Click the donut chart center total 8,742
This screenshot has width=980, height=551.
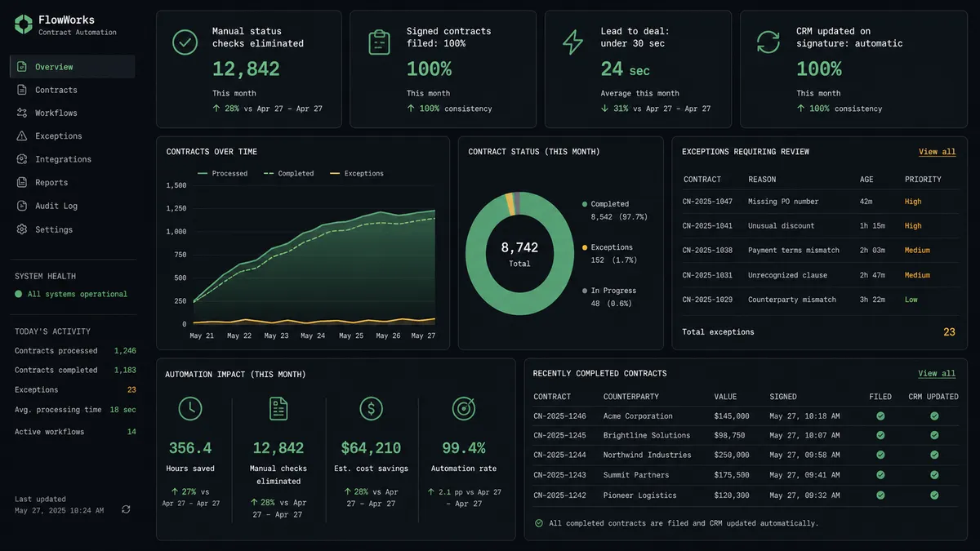pos(519,247)
